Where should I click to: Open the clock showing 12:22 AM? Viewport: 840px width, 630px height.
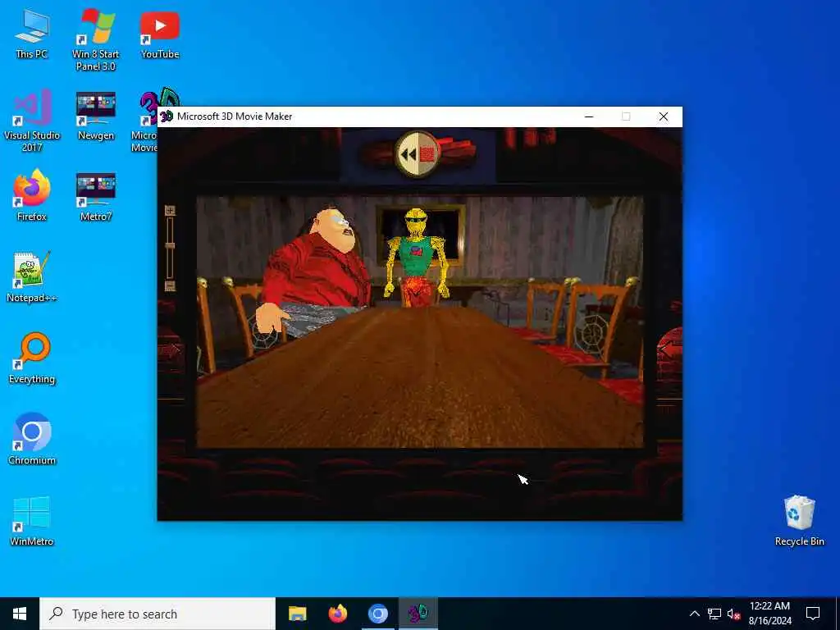coord(769,614)
